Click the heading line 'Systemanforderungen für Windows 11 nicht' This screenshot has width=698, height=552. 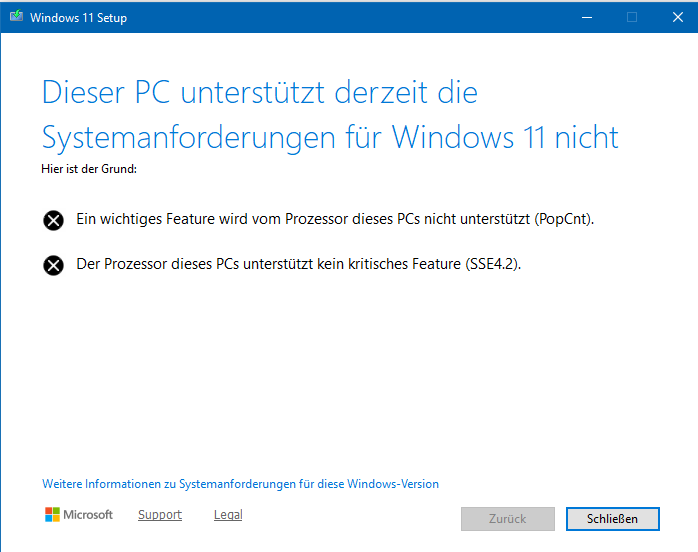tap(330, 136)
